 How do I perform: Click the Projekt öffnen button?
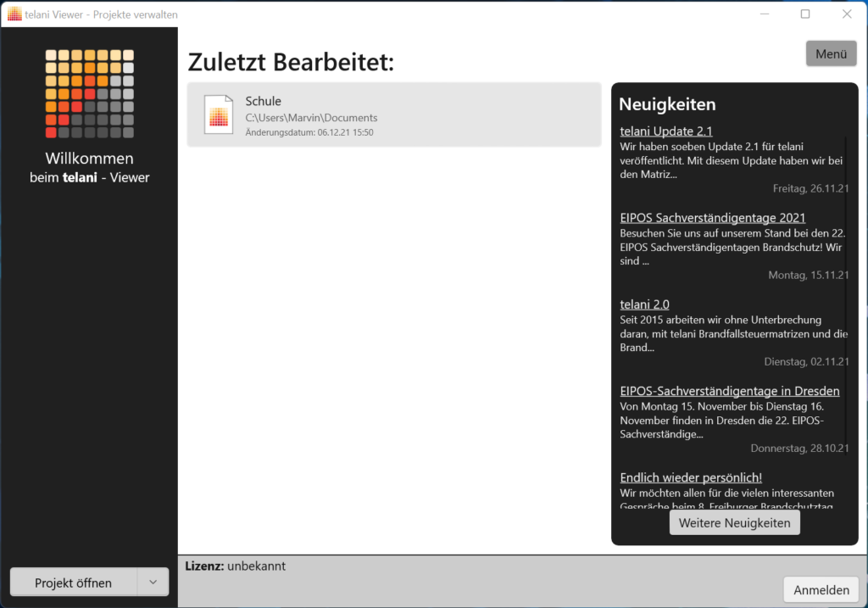74,582
